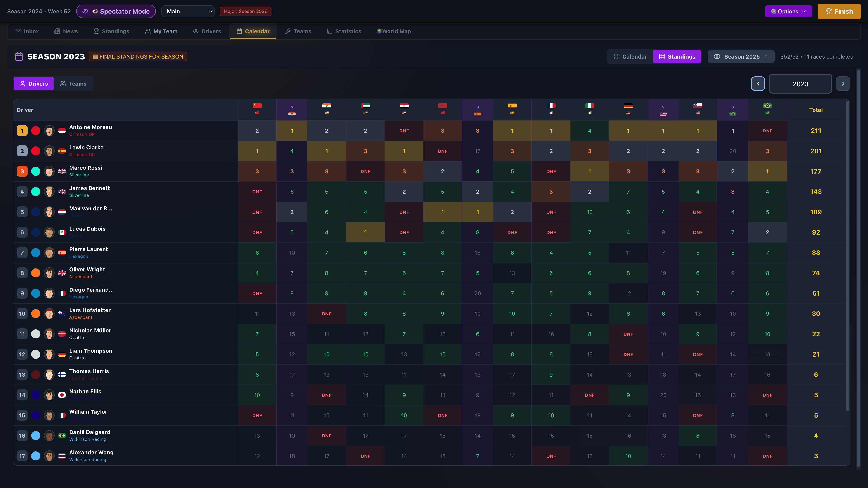Click Liam Thompson's Germany flag icon

click(x=62, y=354)
